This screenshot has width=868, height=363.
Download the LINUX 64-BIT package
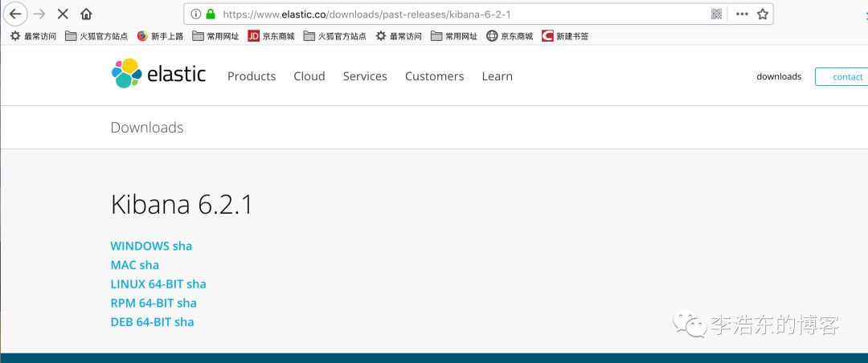147,283
